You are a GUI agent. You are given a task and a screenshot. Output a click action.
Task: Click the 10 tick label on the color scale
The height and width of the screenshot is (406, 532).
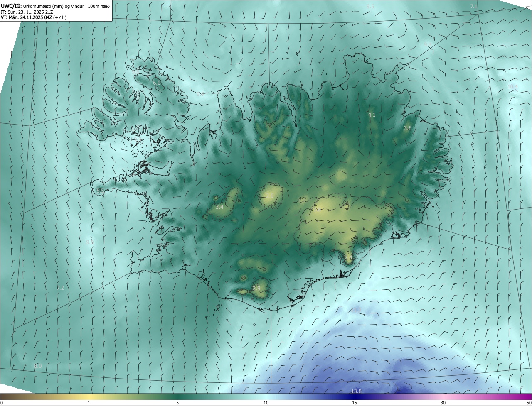tap(266, 403)
